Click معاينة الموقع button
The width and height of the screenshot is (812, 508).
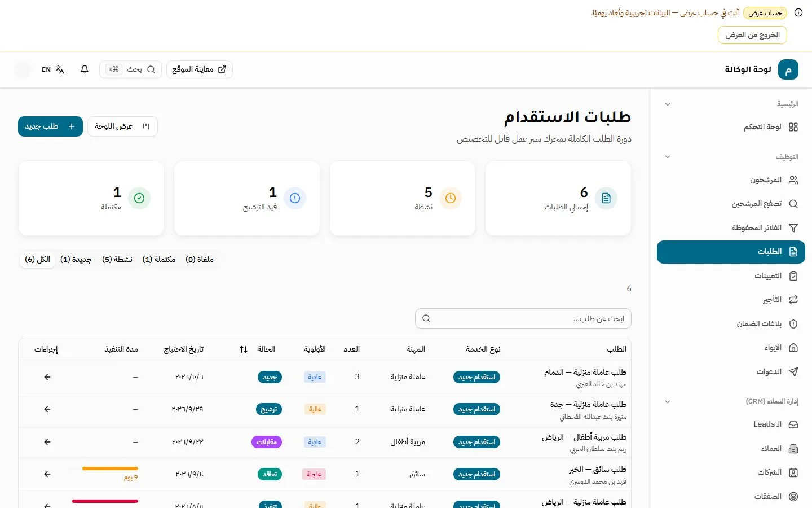coord(200,69)
